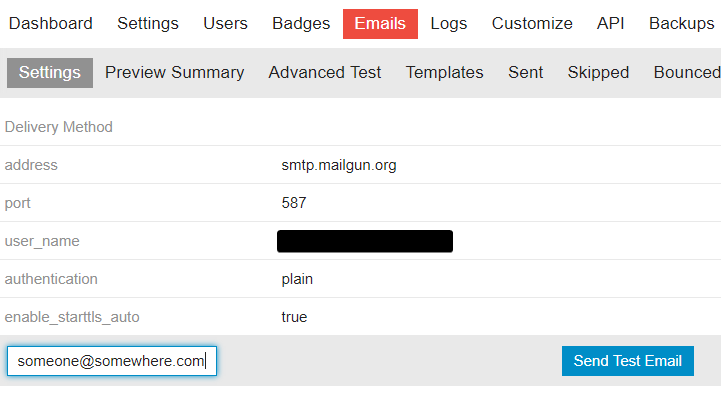Focus the test email address field
Screen dimensions: 721x398
coord(112,361)
